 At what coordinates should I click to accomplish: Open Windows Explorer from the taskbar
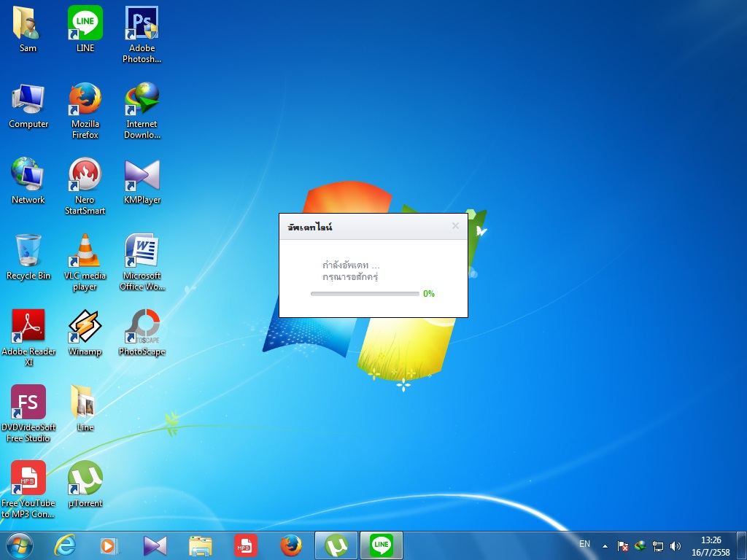pos(200,545)
